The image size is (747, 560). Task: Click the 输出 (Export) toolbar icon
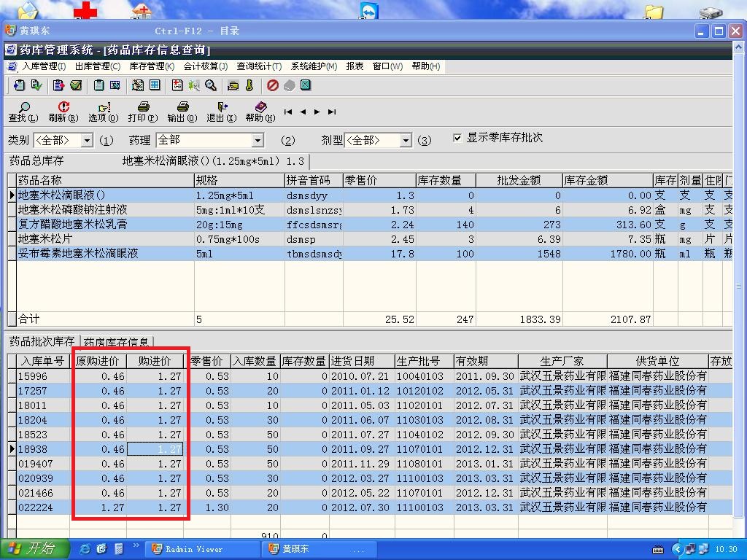[182, 108]
